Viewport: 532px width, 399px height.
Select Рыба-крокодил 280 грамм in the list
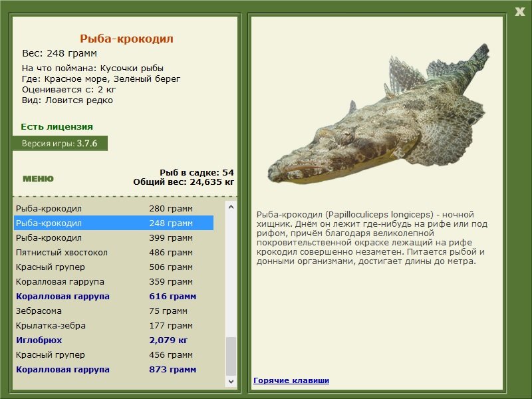click(114, 208)
